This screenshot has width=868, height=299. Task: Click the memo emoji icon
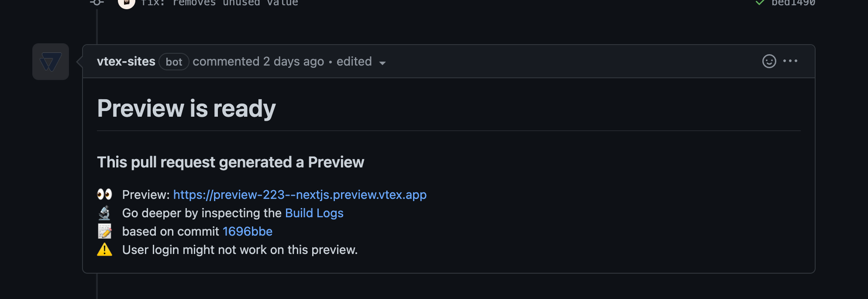(104, 231)
